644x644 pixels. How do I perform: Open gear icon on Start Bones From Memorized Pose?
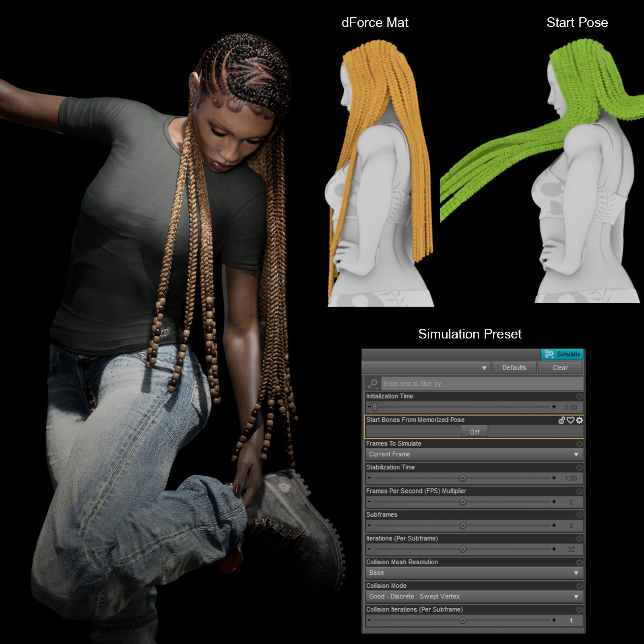579,420
